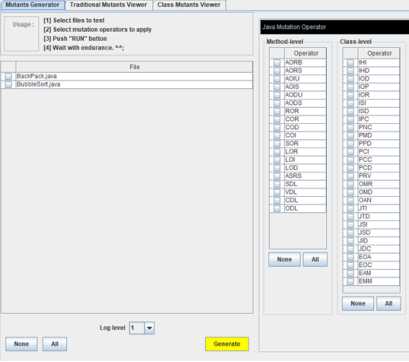Screen dimensions: 409x362
Task: Click the File column header
Action: click(134, 67)
